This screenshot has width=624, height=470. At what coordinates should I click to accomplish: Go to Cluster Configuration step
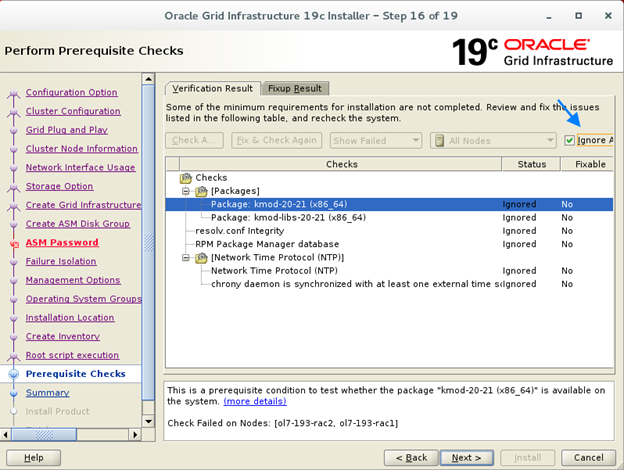[73, 111]
